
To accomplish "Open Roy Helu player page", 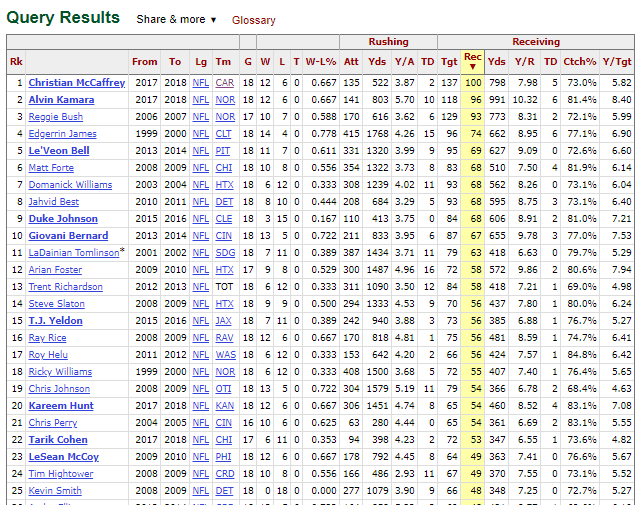I will (48, 355).
